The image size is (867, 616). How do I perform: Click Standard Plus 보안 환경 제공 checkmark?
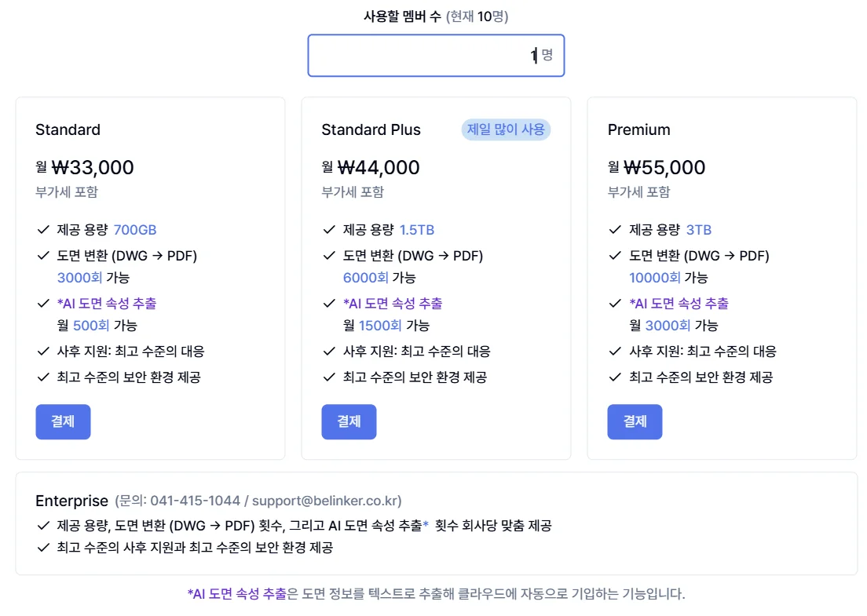[x=329, y=377]
